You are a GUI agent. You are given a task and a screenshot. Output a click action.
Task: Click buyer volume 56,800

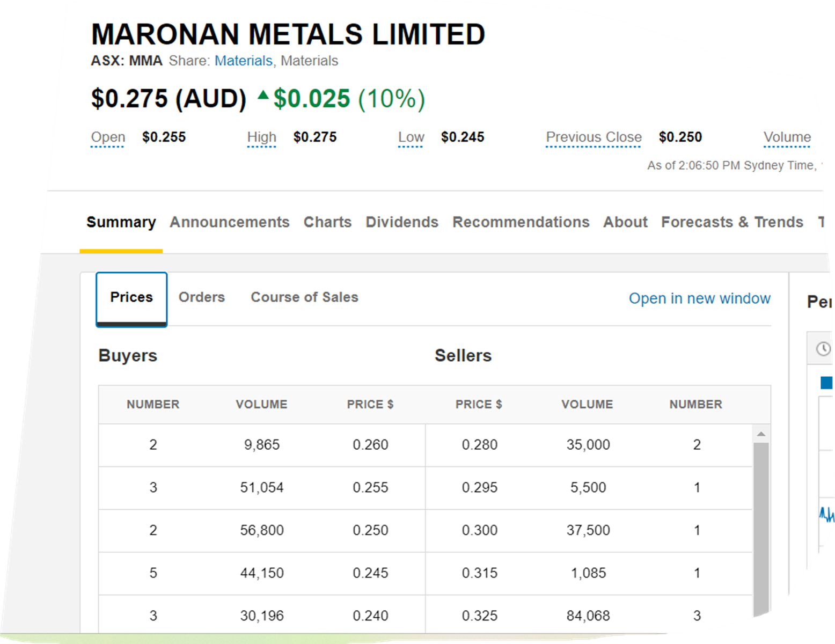click(262, 530)
